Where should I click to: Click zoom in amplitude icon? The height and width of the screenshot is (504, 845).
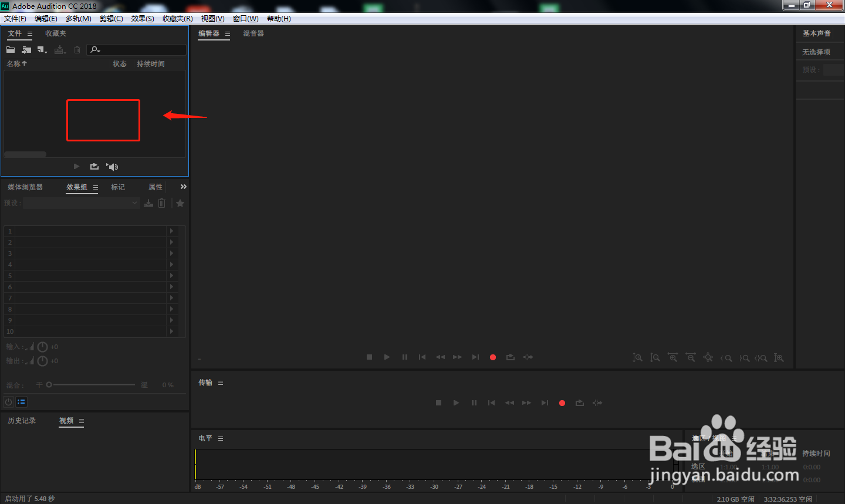[x=637, y=357]
